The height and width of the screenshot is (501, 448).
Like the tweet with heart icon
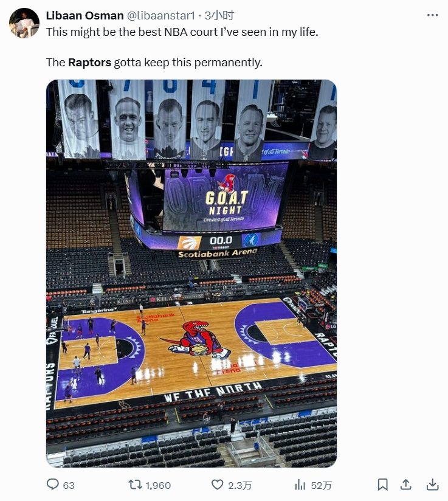tap(217, 485)
